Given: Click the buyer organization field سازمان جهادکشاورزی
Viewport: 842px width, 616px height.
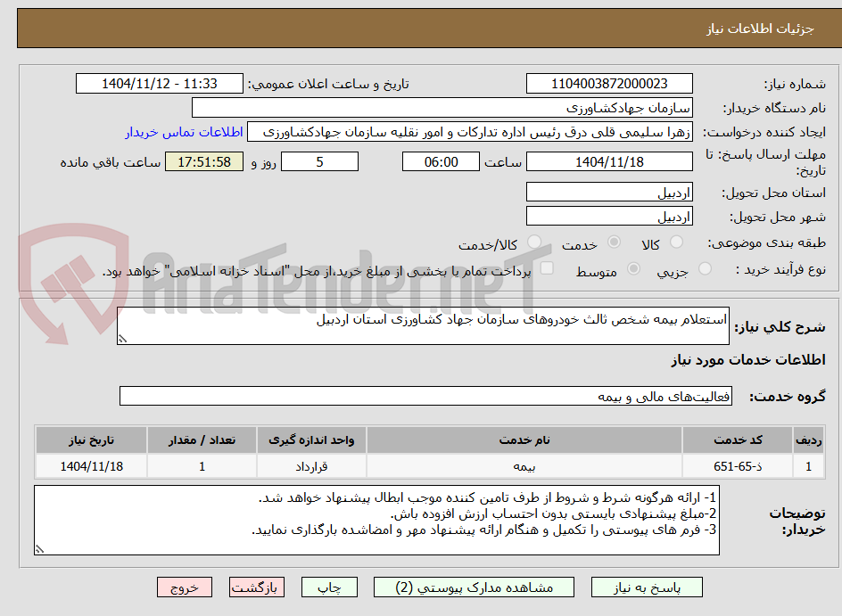Looking at the screenshot, I should click(x=442, y=108).
